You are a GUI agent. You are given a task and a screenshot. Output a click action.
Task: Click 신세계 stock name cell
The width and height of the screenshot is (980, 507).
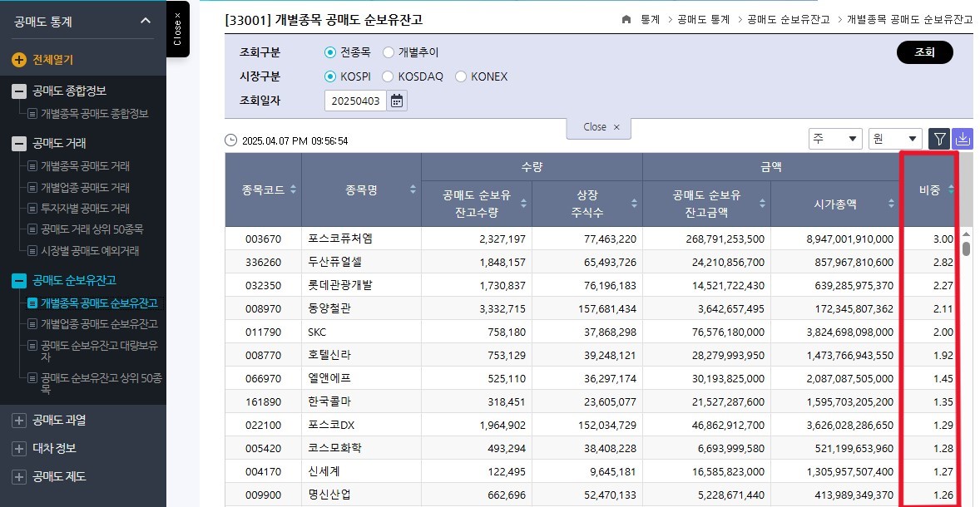(x=361, y=471)
